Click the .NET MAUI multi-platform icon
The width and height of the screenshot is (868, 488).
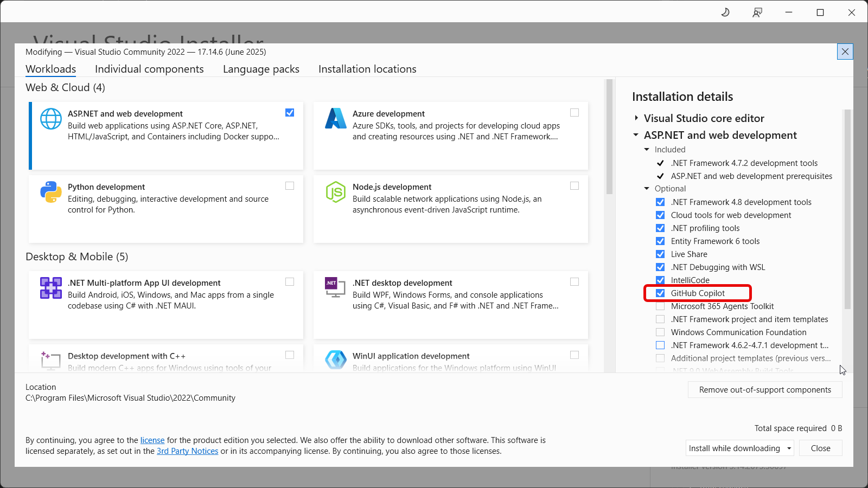[x=51, y=288]
